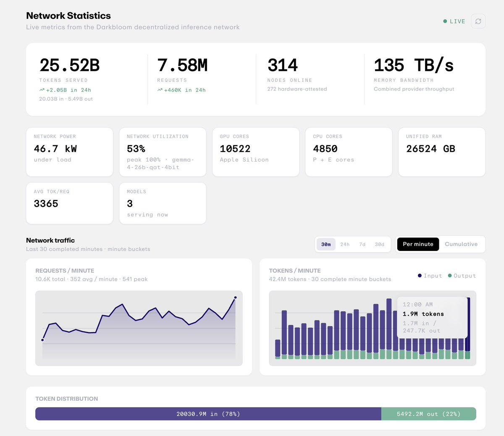This screenshot has width=504, height=436.
Task: Click the 135 TB/s bandwidth value
Action: (414, 65)
